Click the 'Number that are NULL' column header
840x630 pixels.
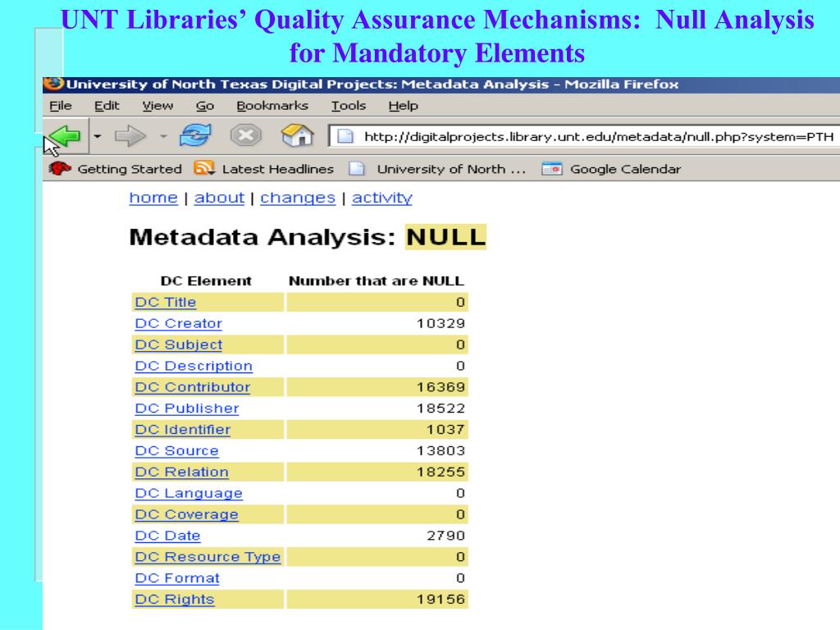coord(376,281)
